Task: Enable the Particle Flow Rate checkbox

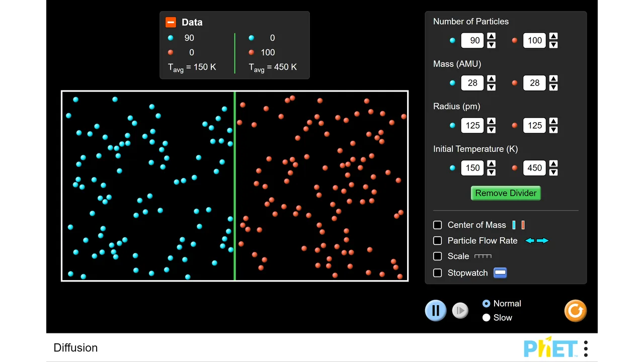Action: pyautogui.click(x=438, y=240)
